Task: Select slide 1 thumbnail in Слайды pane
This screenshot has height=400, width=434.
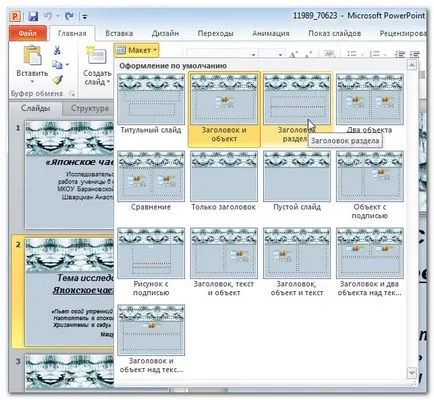Action: 70,174
